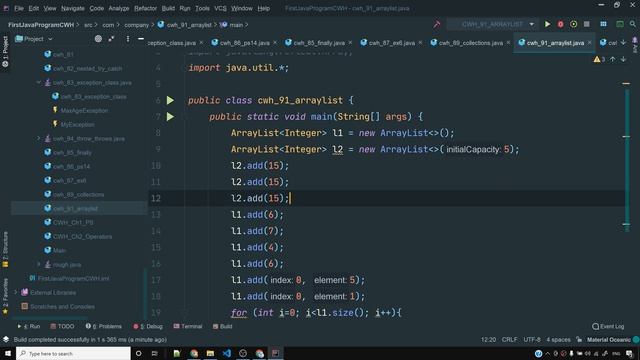Click the gutter run arrow beside class declaration
Viewport: 640px width, 360px height.
coord(170,100)
